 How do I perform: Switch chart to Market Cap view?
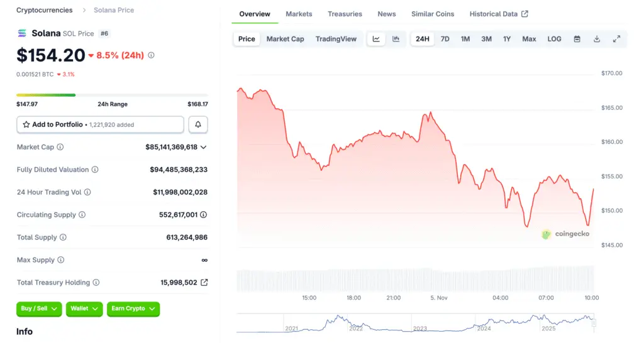click(x=285, y=39)
